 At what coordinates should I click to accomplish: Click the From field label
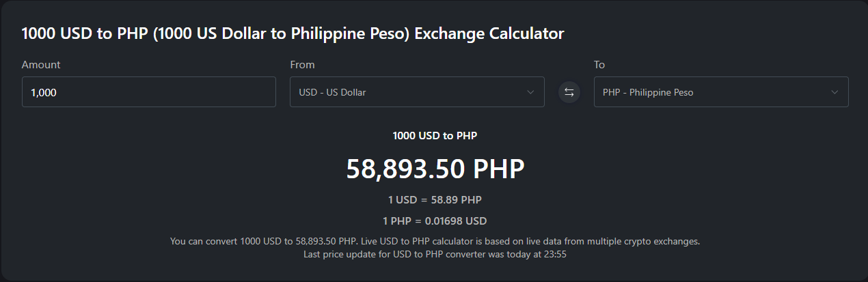[302, 65]
